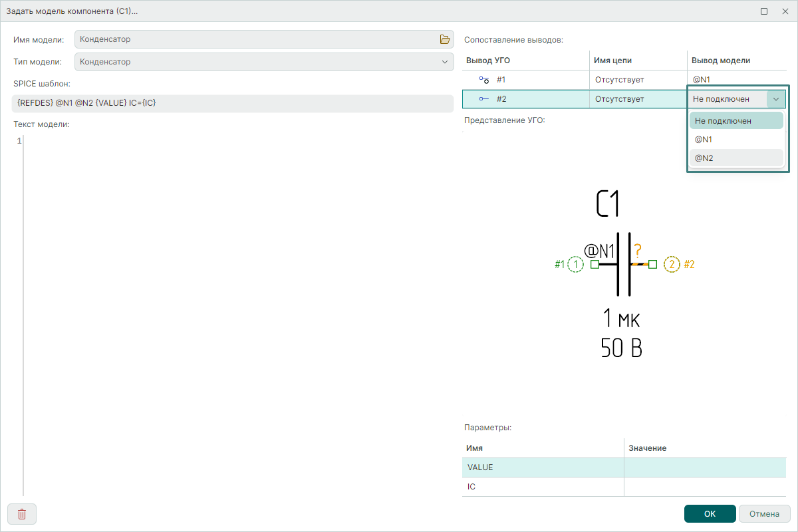
Task: Click the trash delete model icon
Action: coord(22,514)
